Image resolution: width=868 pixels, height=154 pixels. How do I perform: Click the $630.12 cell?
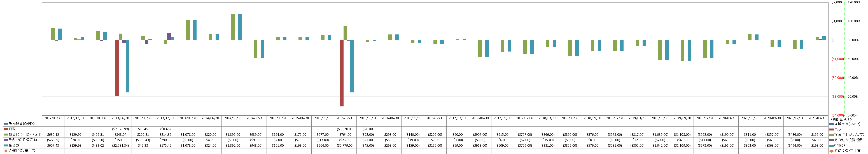coord(53,134)
